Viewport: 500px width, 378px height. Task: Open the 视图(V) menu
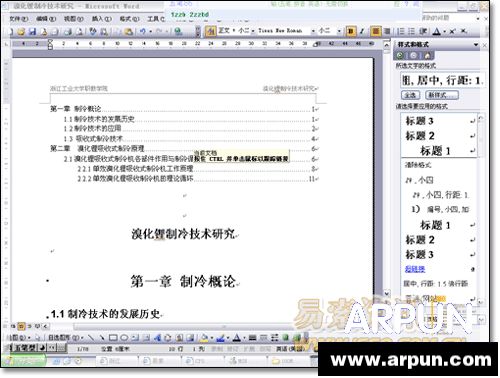click(x=74, y=19)
